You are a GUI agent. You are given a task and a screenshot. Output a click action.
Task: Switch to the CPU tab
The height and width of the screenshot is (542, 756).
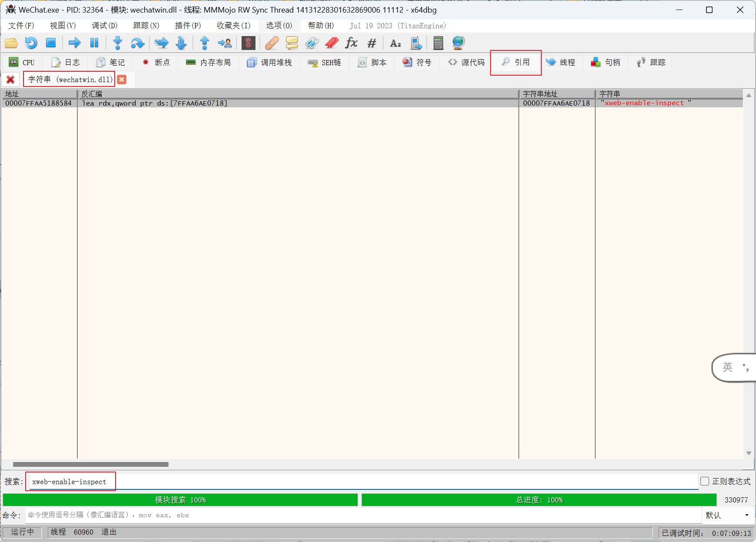(x=22, y=63)
